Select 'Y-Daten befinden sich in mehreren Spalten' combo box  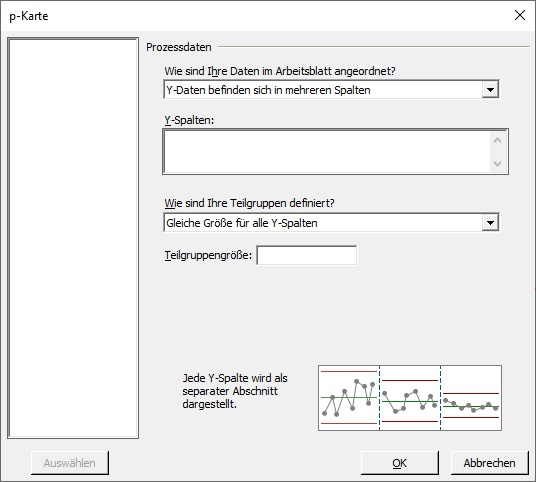[331, 90]
